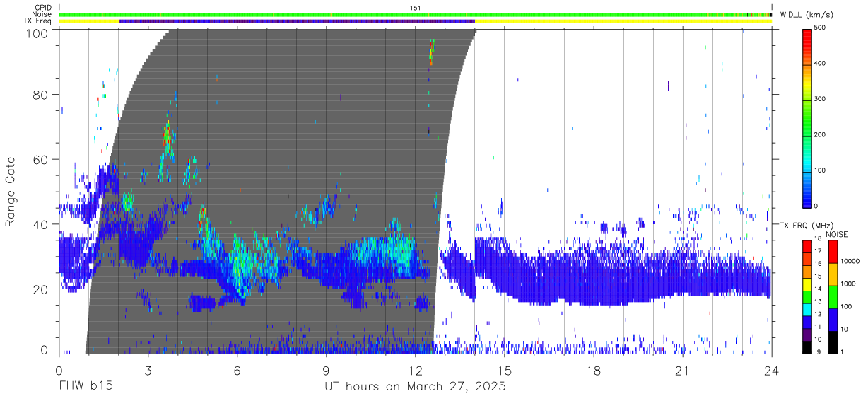Click the FHW b15 radar beam label
868x401 pixels.
pyautogui.click(x=86, y=387)
